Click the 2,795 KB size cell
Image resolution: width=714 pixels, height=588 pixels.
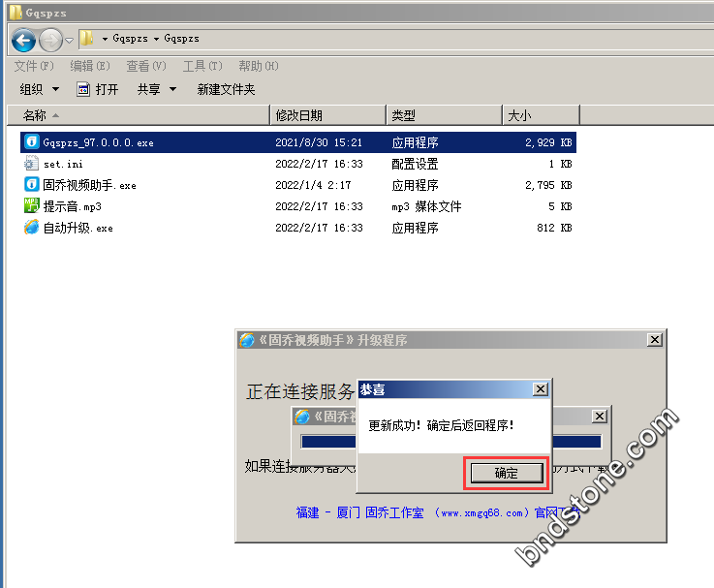pyautogui.click(x=548, y=185)
